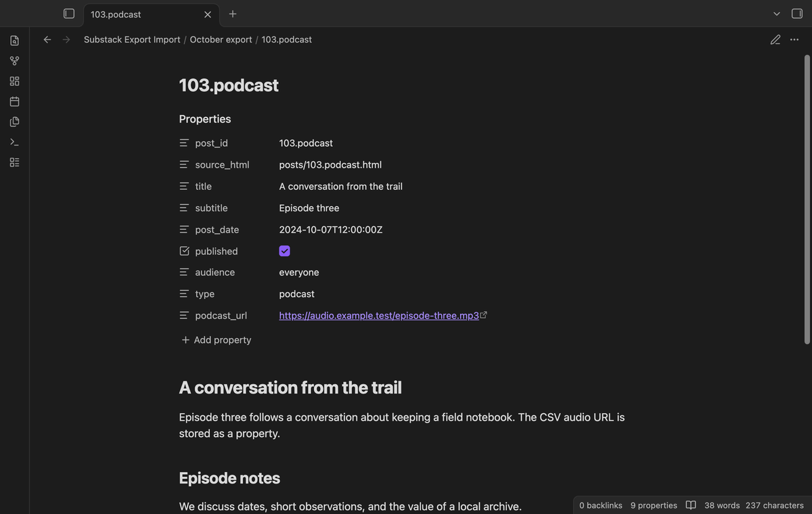Show 0 backlinks in status bar
This screenshot has width=812, height=514.
(601, 505)
